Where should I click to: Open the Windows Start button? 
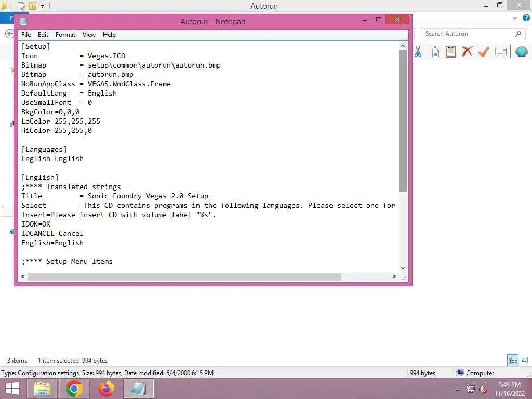pyautogui.click(x=12, y=389)
